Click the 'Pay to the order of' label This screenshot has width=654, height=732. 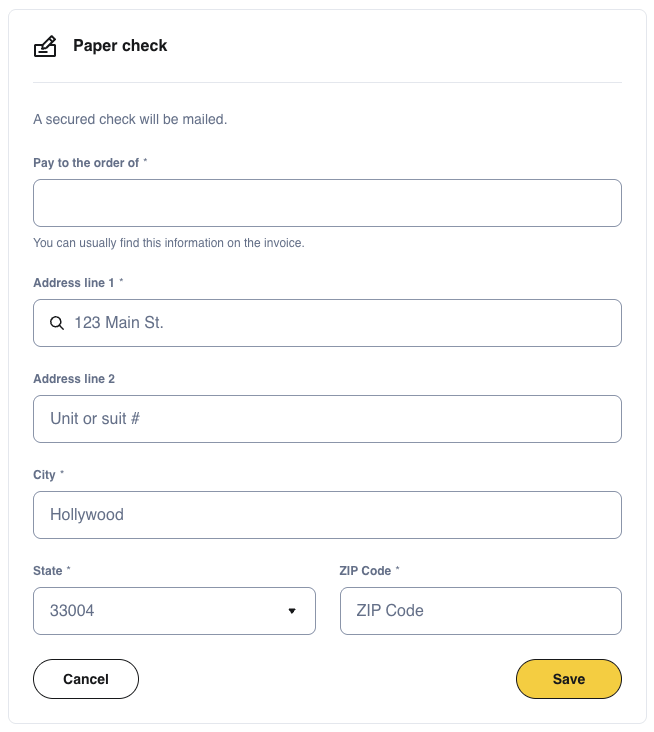point(86,162)
